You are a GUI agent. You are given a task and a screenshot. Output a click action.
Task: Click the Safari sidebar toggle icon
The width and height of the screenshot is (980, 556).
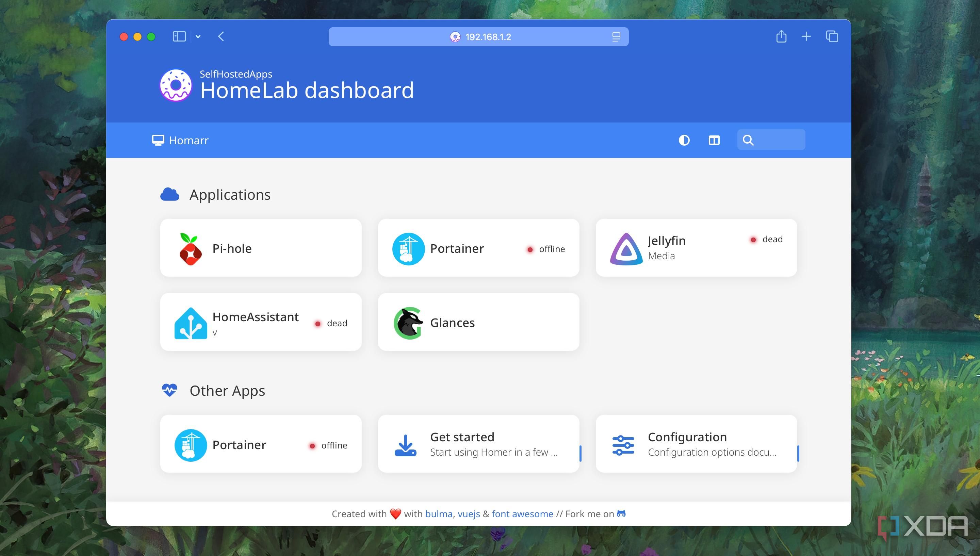coord(179,37)
